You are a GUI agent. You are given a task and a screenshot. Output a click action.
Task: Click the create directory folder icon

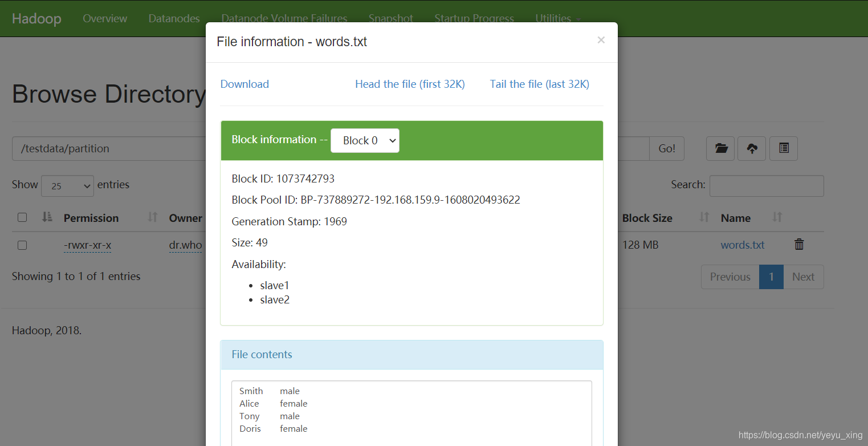pyautogui.click(x=720, y=148)
